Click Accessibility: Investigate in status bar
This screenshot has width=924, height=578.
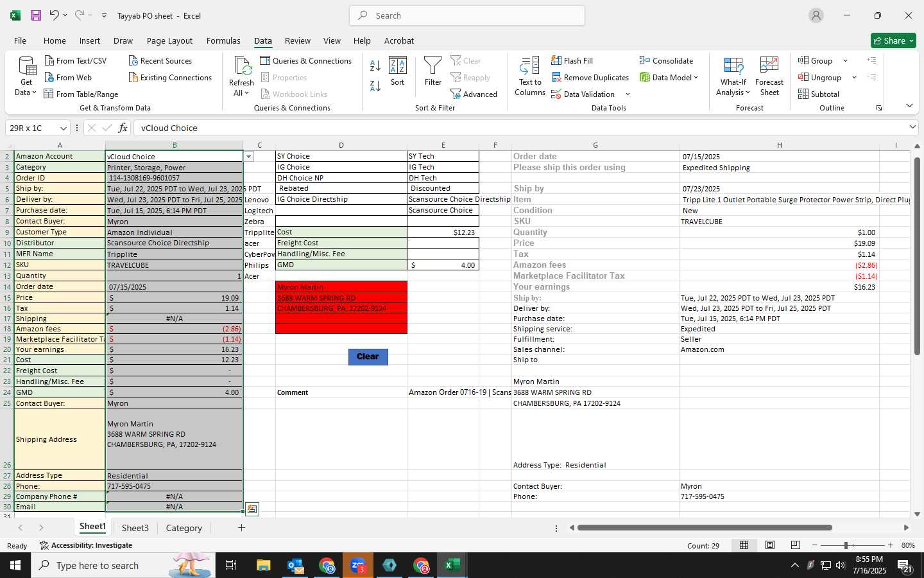(x=86, y=545)
